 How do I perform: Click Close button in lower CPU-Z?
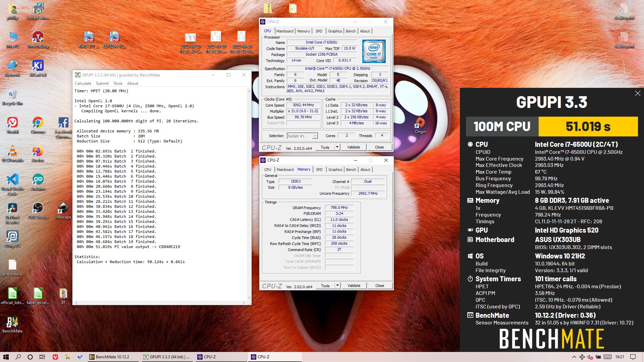tap(380, 286)
